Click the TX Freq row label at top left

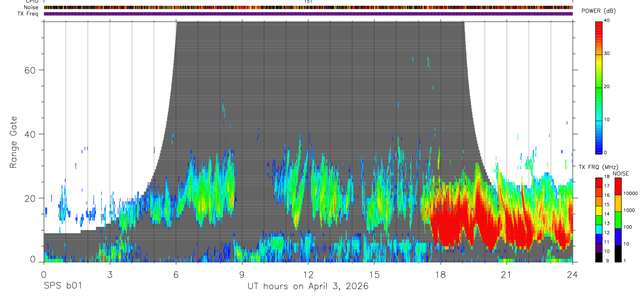(x=28, y=14)
